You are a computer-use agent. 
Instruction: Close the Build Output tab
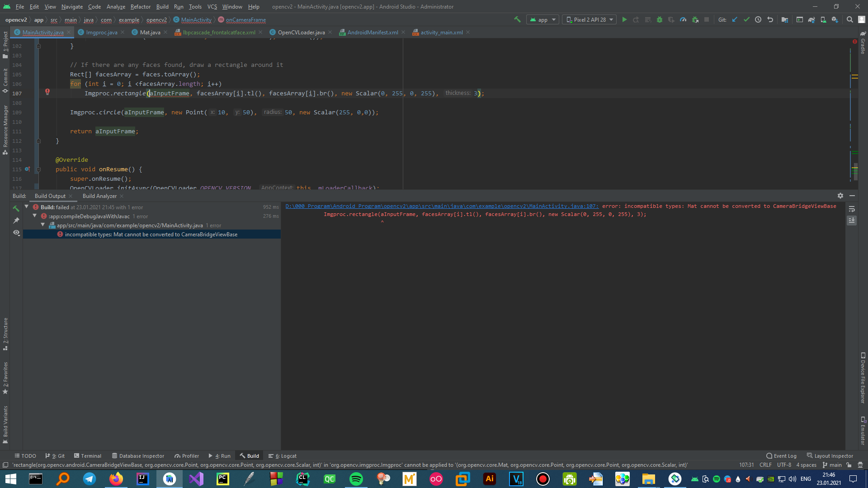71,196
